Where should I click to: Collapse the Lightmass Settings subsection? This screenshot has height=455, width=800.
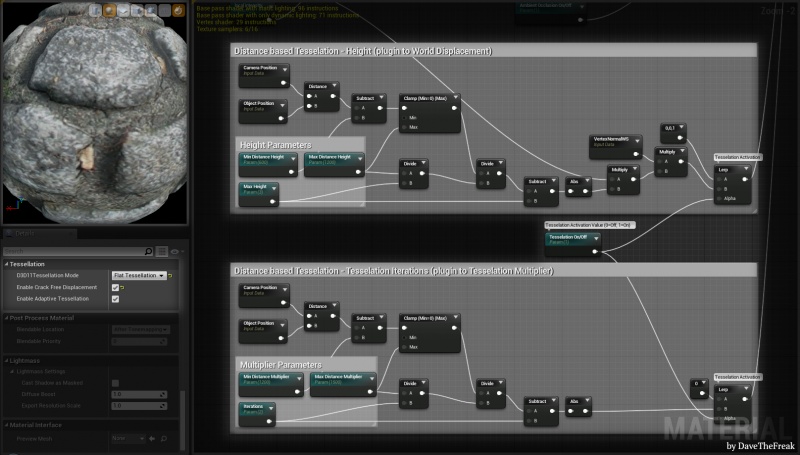[13, 372]
